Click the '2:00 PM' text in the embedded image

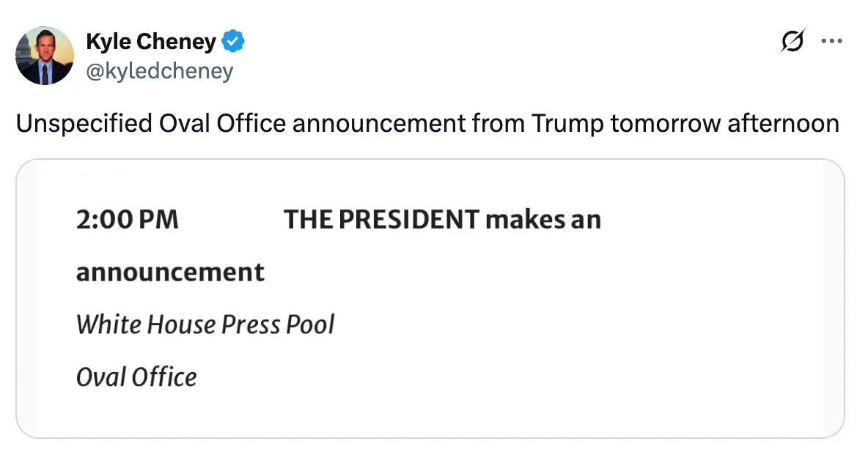[127, 218]
